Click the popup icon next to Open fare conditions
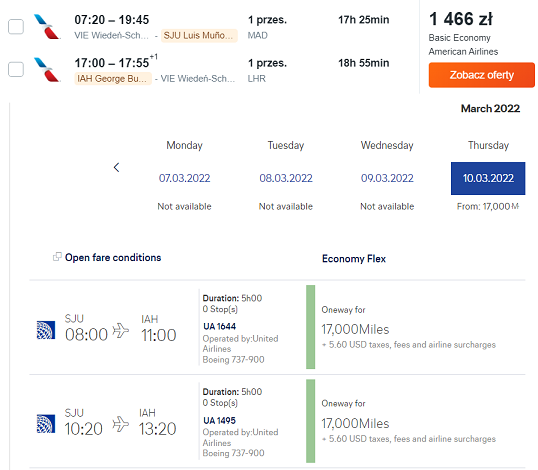538x470 pixels. coord(57,257)
